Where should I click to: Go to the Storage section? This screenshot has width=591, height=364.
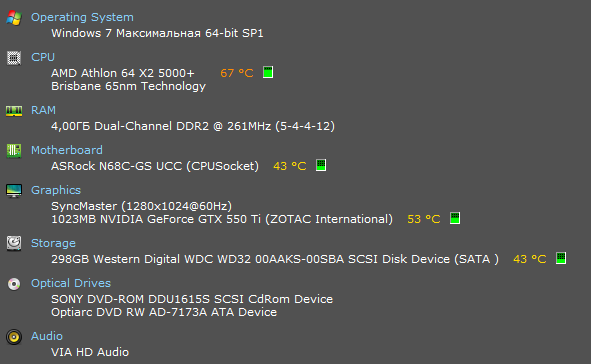pyautogui.click(x=53, y=243)
